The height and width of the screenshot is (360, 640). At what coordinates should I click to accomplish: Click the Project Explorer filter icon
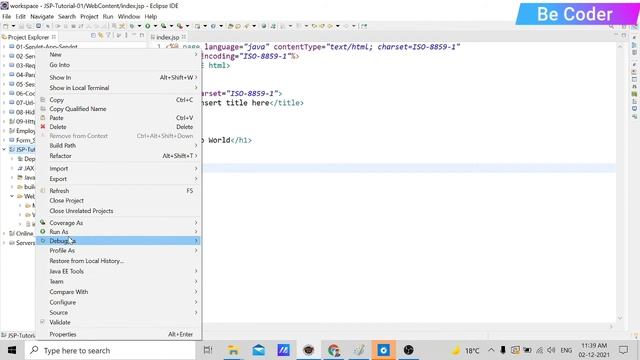click(x=109, y=36)
